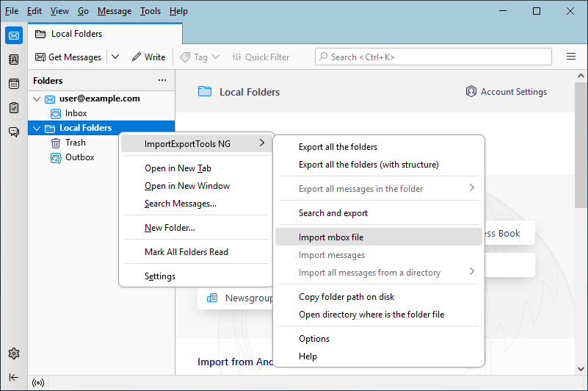This screenshot has width=588, height=391.
Task: Open the Chat sidebar icon
Action: (14, 132)
